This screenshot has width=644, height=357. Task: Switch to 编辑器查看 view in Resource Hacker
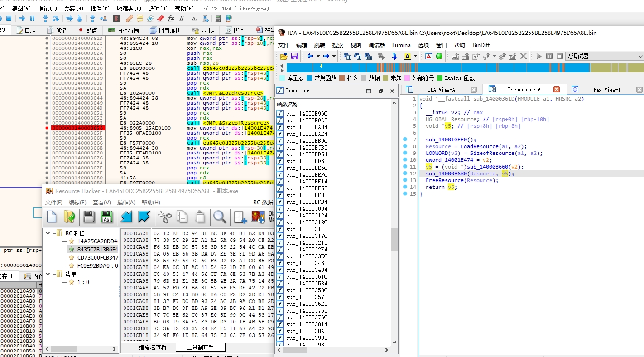[153, 347]
